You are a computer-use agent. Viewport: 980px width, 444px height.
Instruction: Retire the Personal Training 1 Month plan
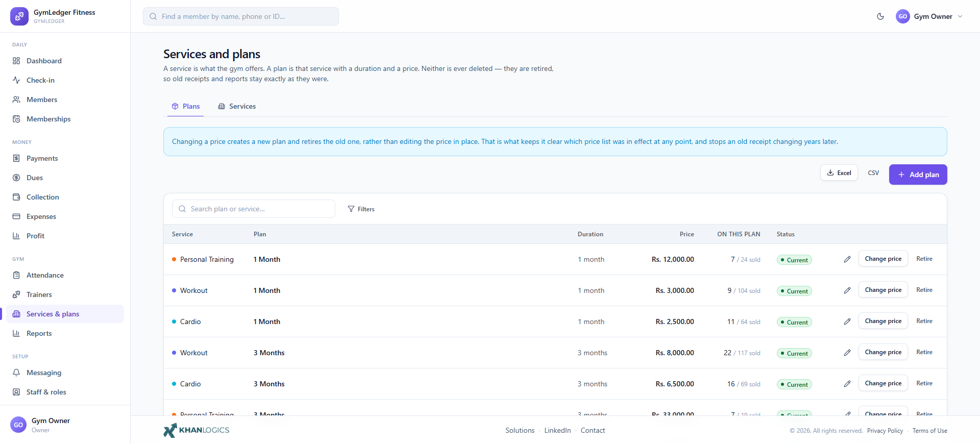[924, 259]
